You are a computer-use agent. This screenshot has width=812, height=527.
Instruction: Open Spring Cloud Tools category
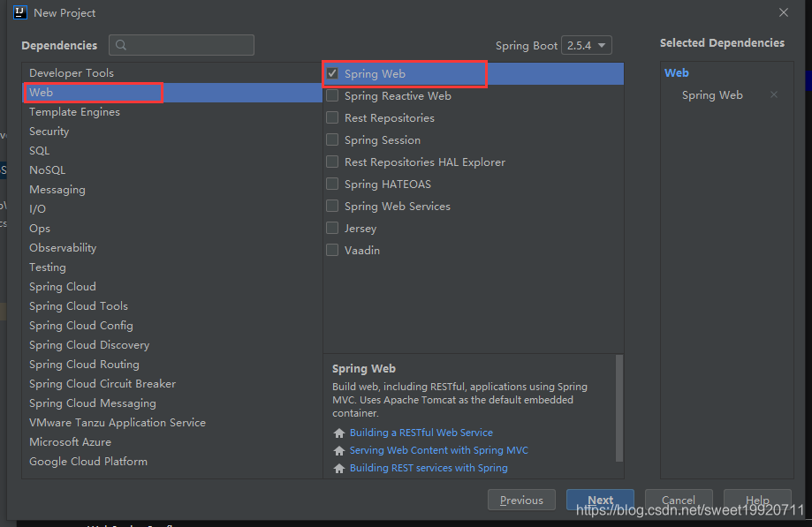[x=172, y=306]
